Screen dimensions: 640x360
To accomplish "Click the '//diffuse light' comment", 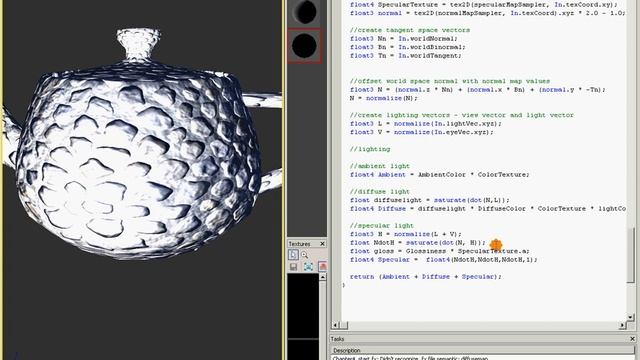I will pos(380,191).
